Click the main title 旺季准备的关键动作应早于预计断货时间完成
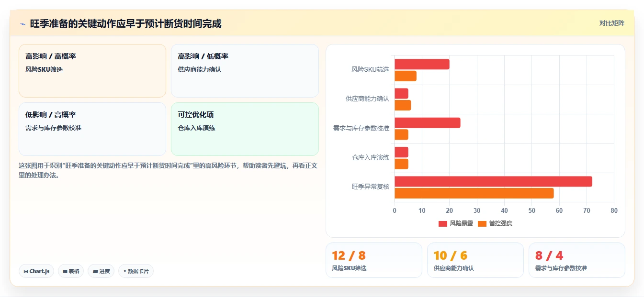 126,23
